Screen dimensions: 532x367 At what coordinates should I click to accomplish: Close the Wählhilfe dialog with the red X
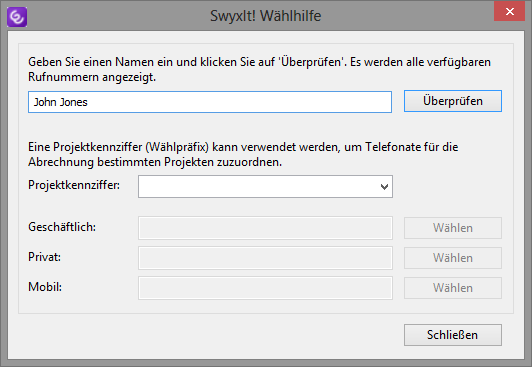pos(509,12)
